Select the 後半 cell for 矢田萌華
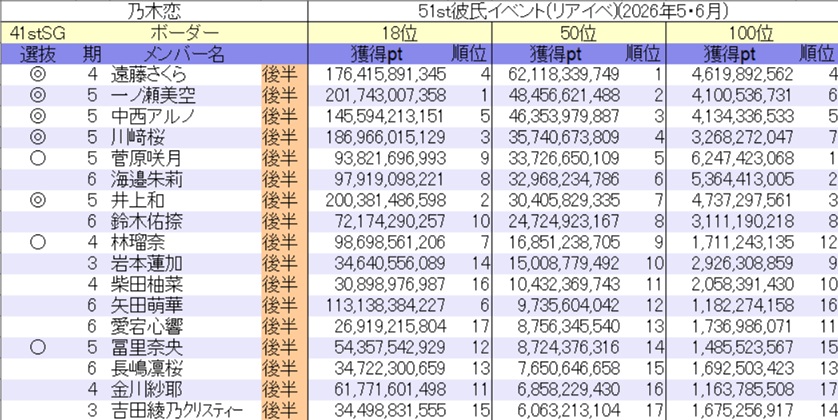 pos(284,305)
